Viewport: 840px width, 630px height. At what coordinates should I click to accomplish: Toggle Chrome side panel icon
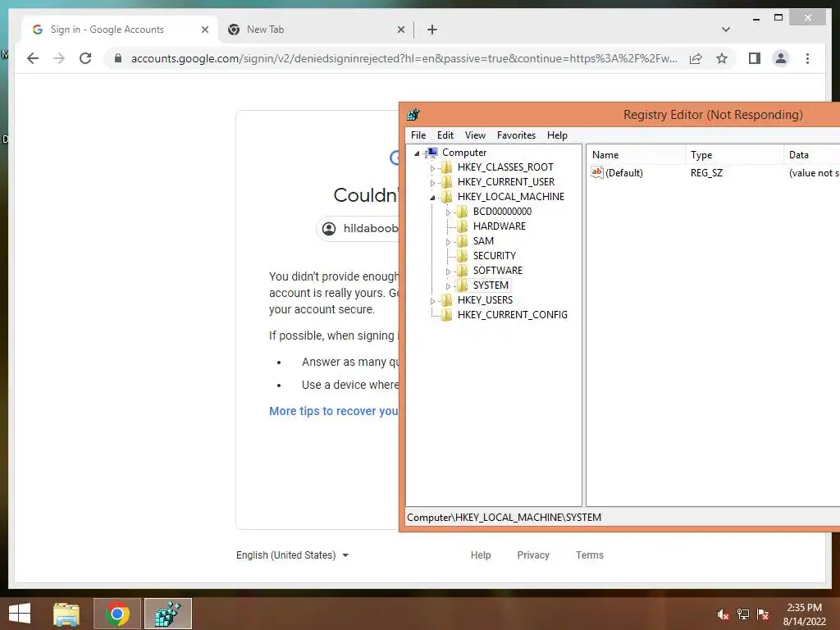[x=755, y=58]
